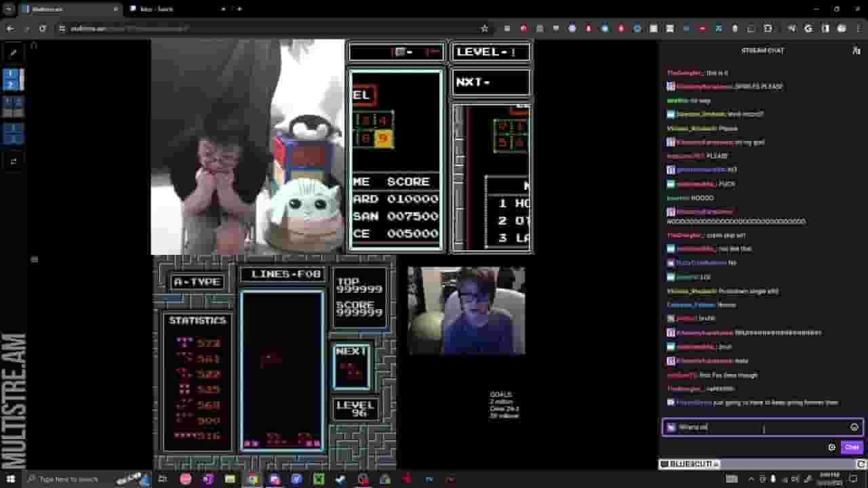Switch to the second browser tab
Image resolution: width=868 pixels, height=488 pixels.
176,9
